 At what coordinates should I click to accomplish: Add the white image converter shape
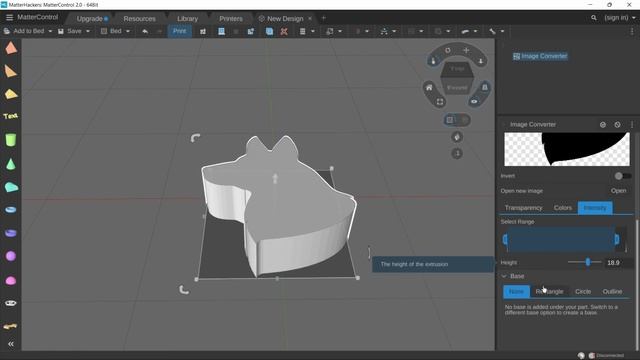click(x=11, y=303)
